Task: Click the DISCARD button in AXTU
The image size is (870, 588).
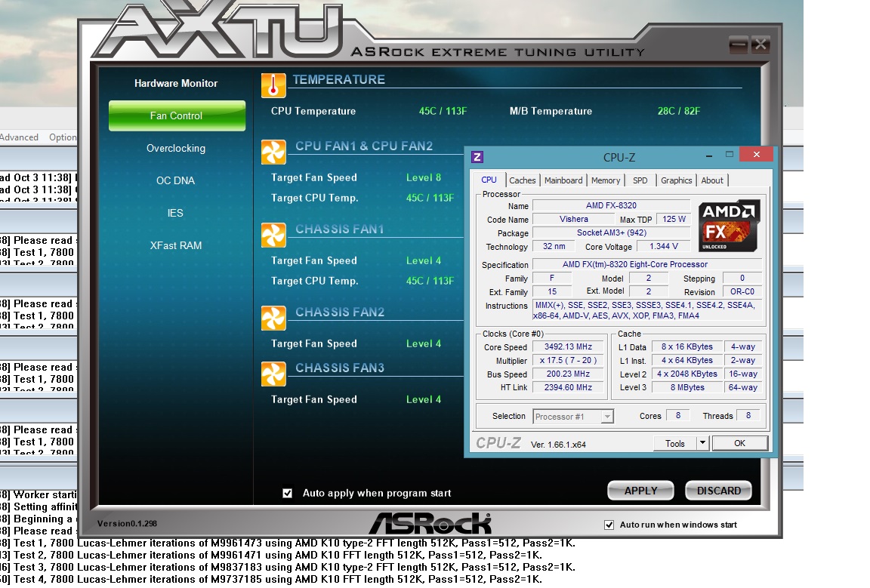Action: (x=718, y=491)
